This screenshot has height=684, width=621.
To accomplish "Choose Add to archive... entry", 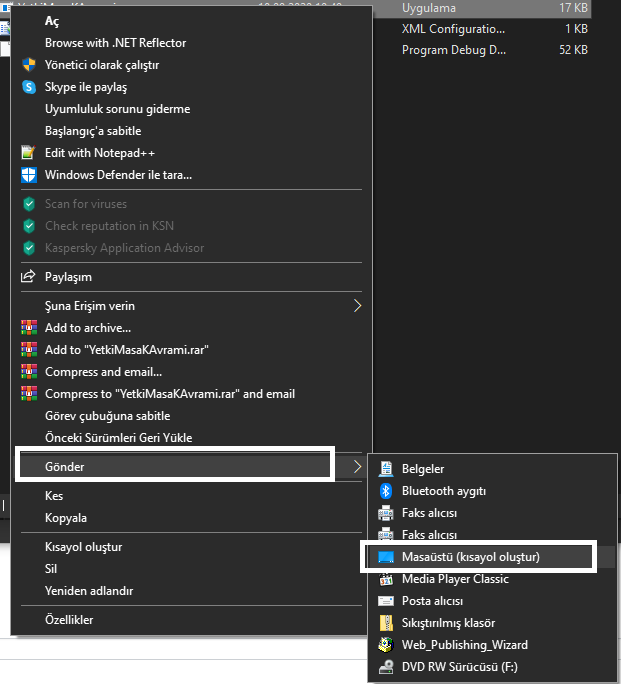I will [88, 328].
